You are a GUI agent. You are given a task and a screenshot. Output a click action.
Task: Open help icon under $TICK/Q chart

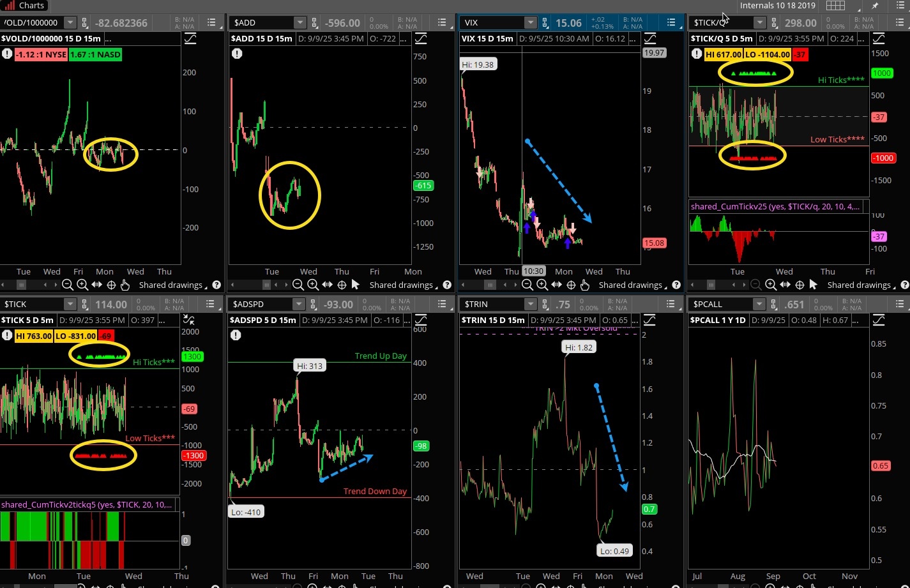904,285
